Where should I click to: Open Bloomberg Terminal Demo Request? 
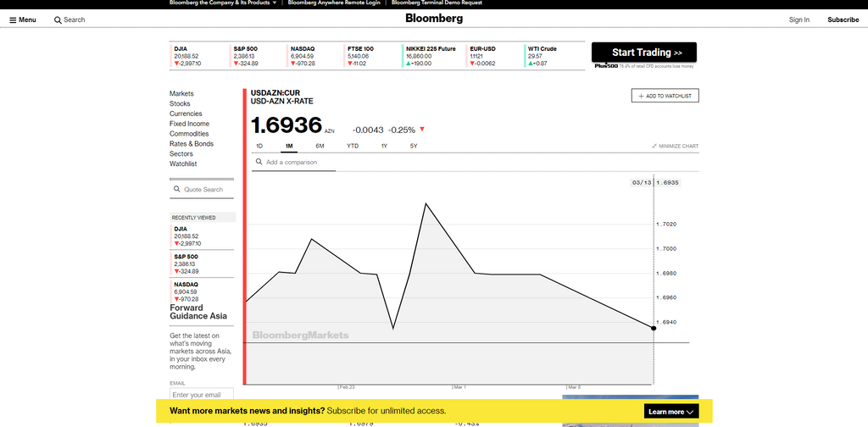point(437,3)
